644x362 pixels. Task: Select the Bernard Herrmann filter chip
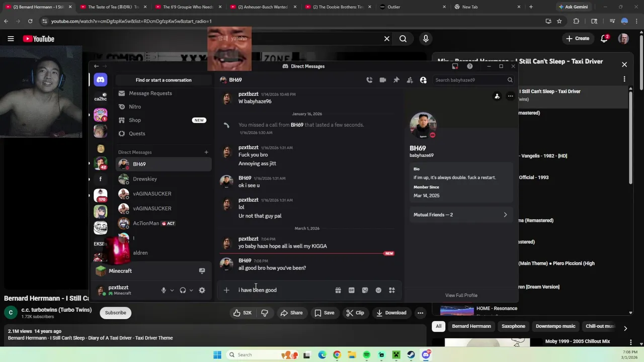pyautogui.click(x=471, y=326)
